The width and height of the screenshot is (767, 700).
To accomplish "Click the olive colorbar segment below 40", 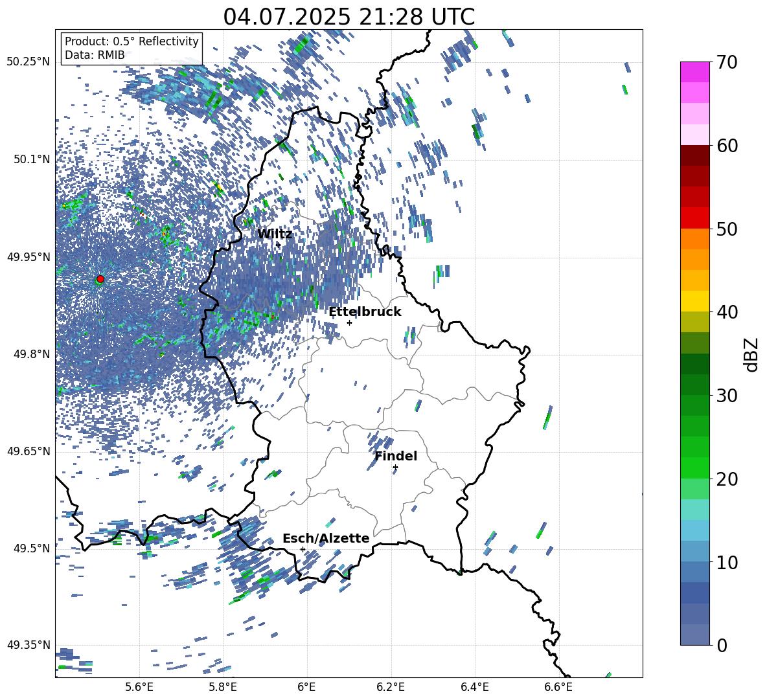I will coord(694,322).
